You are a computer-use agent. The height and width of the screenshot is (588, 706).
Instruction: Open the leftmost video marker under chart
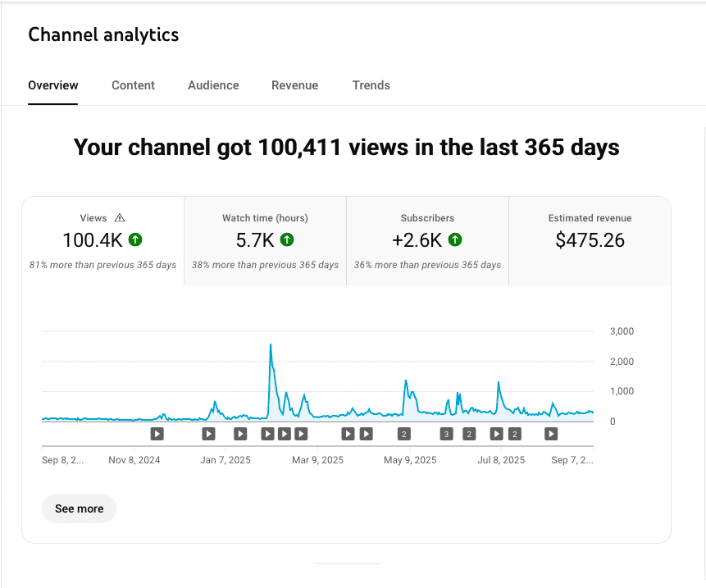[157, 434]
